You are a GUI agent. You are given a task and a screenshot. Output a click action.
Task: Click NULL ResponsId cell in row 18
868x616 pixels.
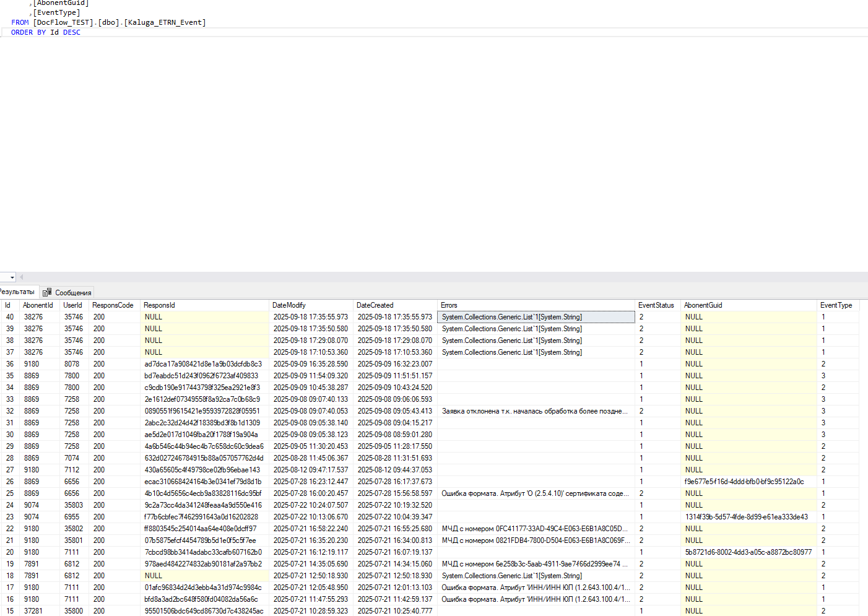204,576
